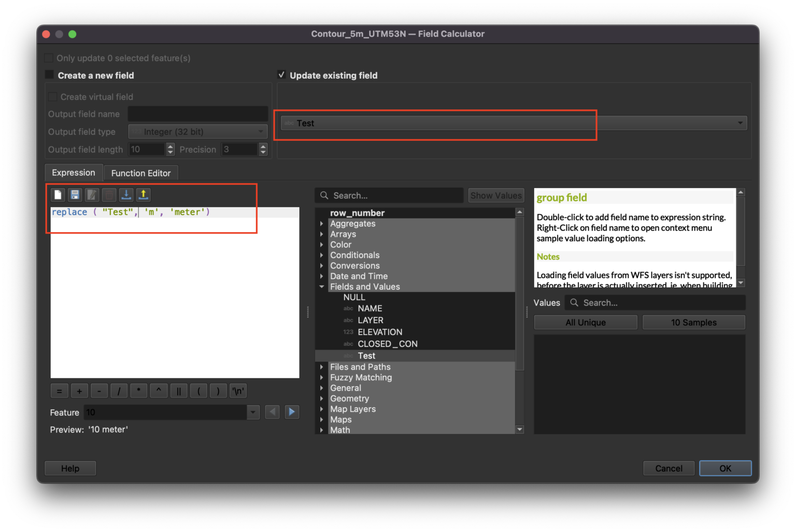
Task: Click the save expression floppy-disk icon
Action: (75, 195)
